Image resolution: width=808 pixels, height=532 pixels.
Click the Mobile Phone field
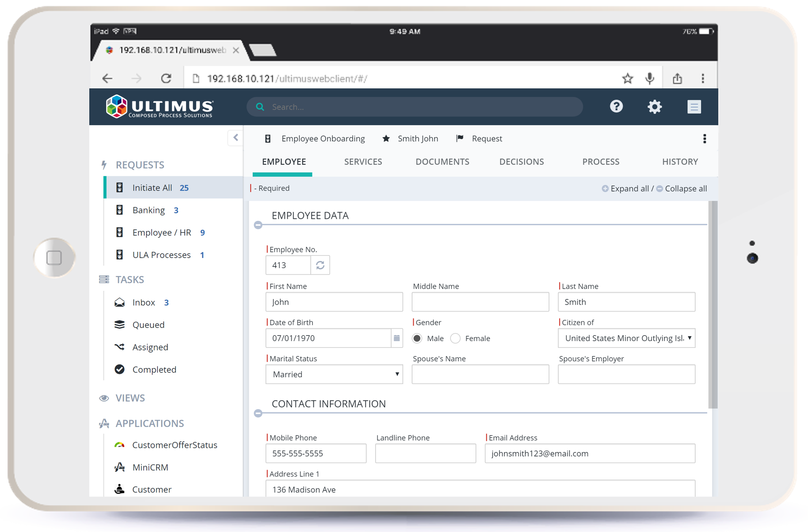pos(316,453)
